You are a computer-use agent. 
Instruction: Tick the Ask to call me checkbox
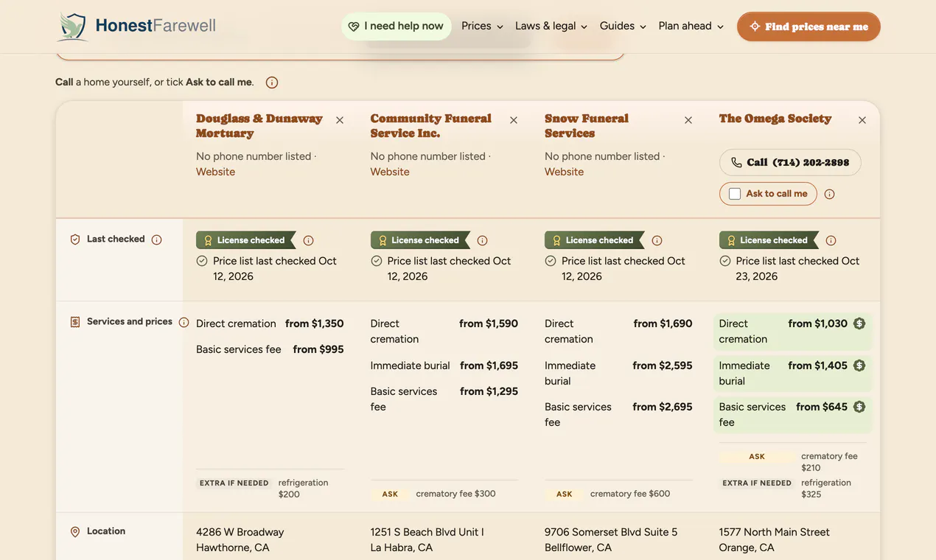pos(735,194)
